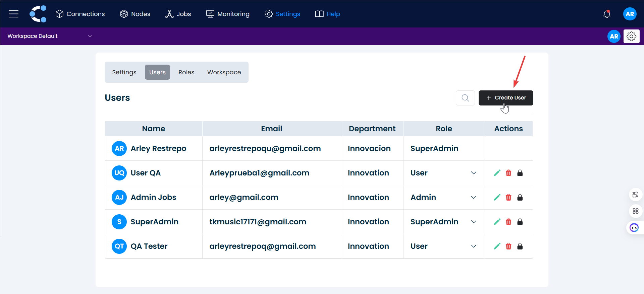This screenshot has width=644, height=294.
Task: Click the notification bell icon
Action: [607, 14]
